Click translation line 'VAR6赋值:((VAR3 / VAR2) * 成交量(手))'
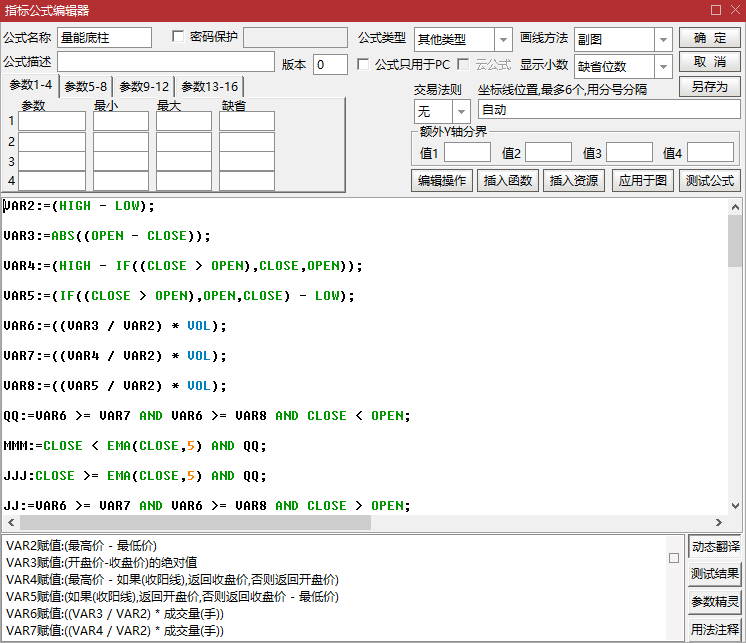 [115, 614]
